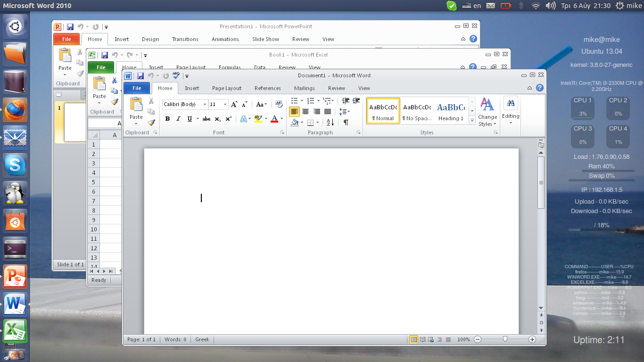
Task: Open the Calibri (Body) font name dropdown
Action: [205, 105]
